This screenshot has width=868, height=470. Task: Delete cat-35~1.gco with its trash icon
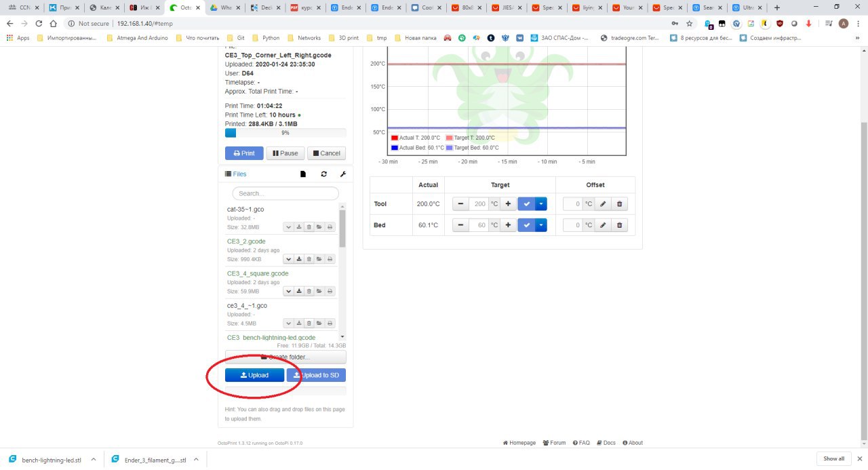pos(309,227)
